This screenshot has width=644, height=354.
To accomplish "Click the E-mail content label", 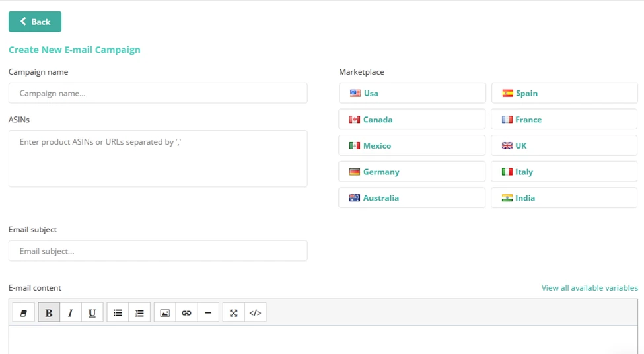I will (35, 288).
